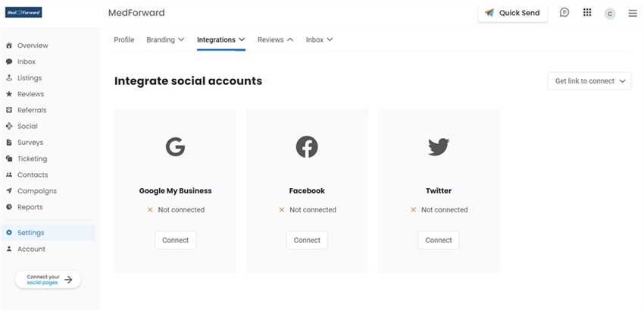Connect Google My Business account
The width and height of the screenshot is (644, 311).
click(x=175, y=240)
